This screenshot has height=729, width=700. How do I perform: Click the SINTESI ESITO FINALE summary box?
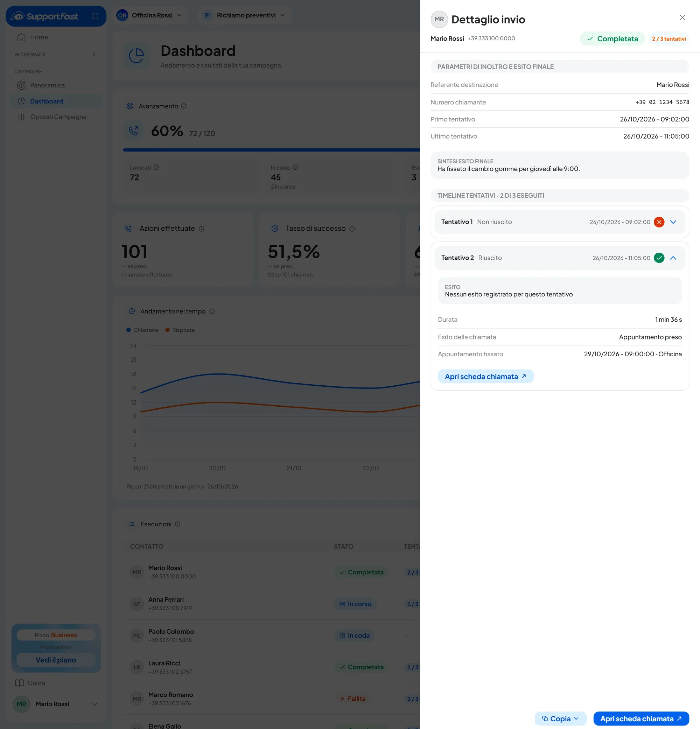560,165
